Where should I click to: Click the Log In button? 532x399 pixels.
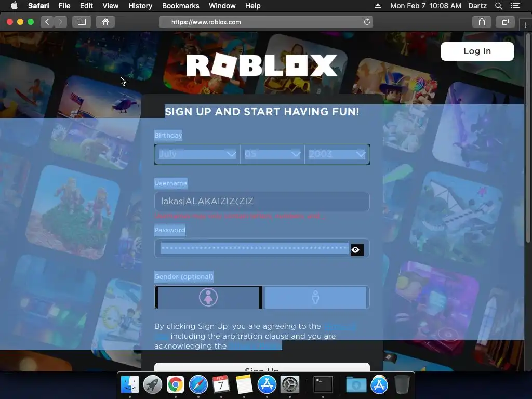(477, 51)
